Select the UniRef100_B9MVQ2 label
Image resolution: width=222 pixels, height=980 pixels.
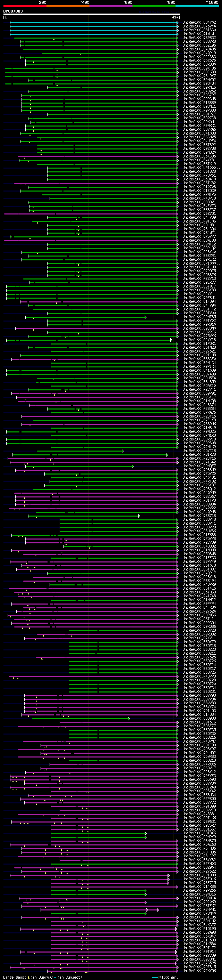[x=199, y=80]
